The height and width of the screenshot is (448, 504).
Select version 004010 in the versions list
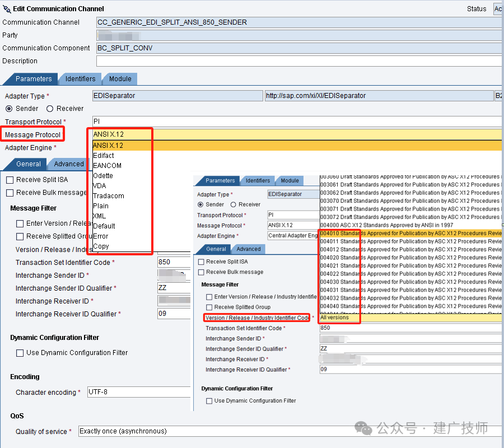411,233
